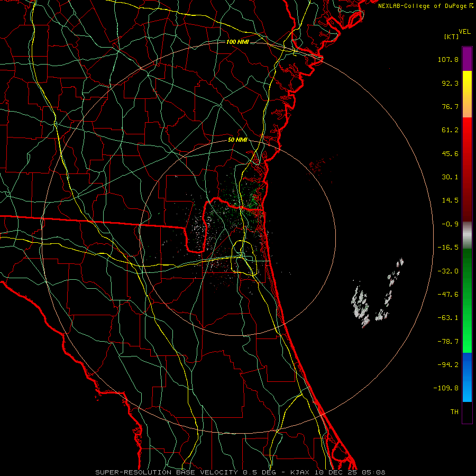The height and width of the screenshot is (476, 476).
Task: Click the purple segment of velocity scale
Action: tap(467, 59)
